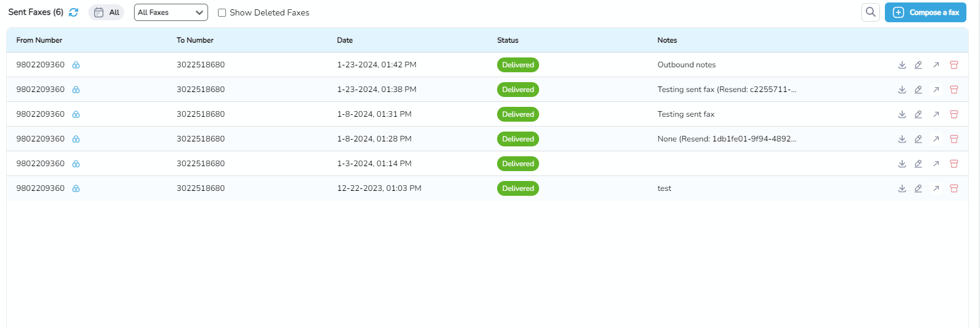
Task: Open the All date range filter
Action: pos(106,12)
